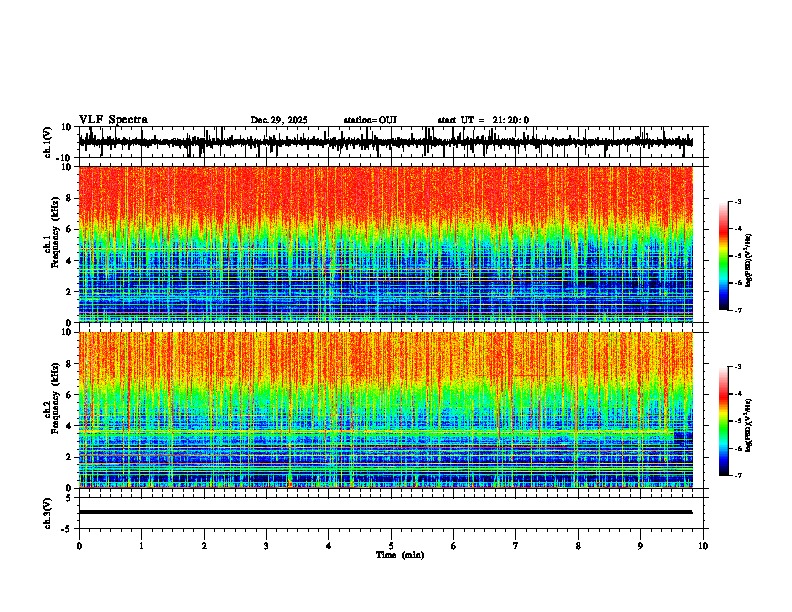Image resolution: width=792 pixels, height=612 pixels.
Task: Click the "-5" tick on ch.3(V) axis
Action: click(x=68, y=529)
